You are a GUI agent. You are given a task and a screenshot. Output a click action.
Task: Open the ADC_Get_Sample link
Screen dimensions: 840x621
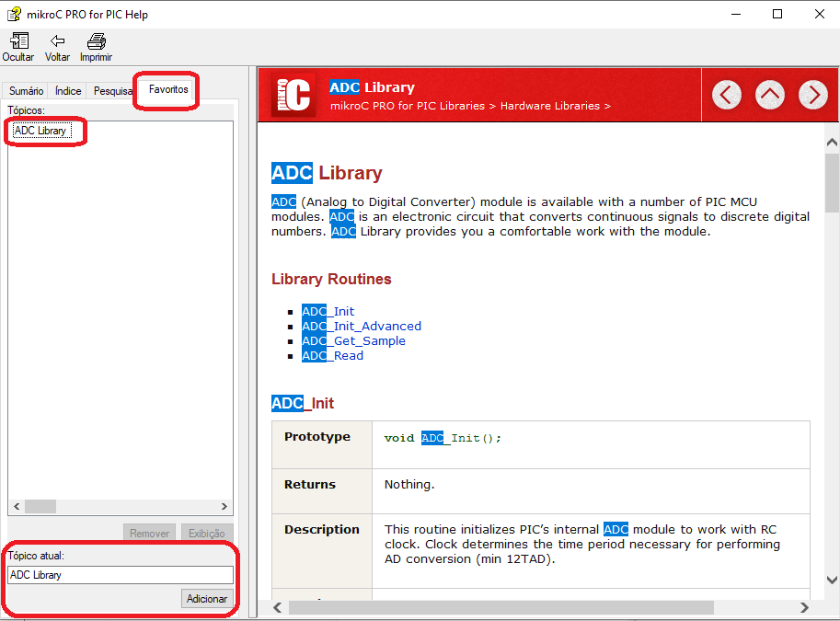tap(353, 341)
